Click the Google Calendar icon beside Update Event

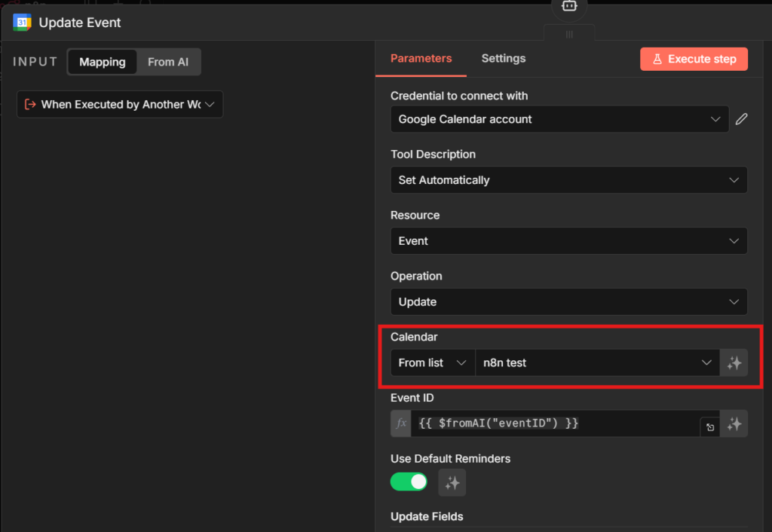tap(22, 22)
